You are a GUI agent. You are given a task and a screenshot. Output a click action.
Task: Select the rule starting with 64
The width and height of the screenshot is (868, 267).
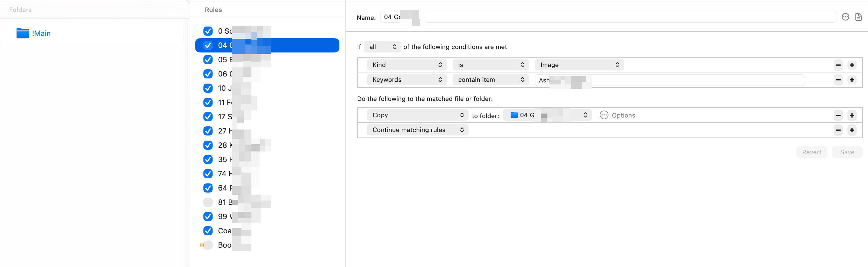coord(267,188)
